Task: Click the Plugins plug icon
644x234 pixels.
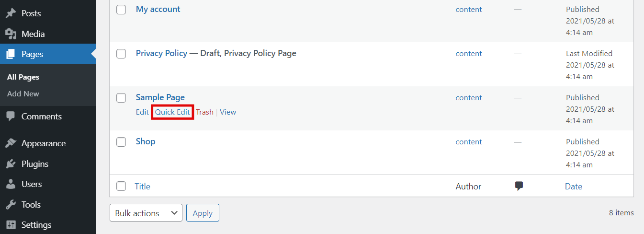Action: 11,164
